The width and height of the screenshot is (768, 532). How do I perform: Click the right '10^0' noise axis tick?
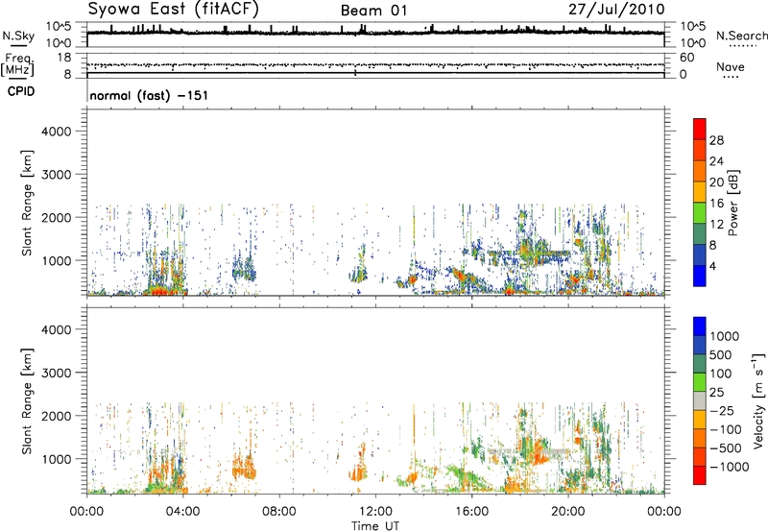tap(692, 43)
